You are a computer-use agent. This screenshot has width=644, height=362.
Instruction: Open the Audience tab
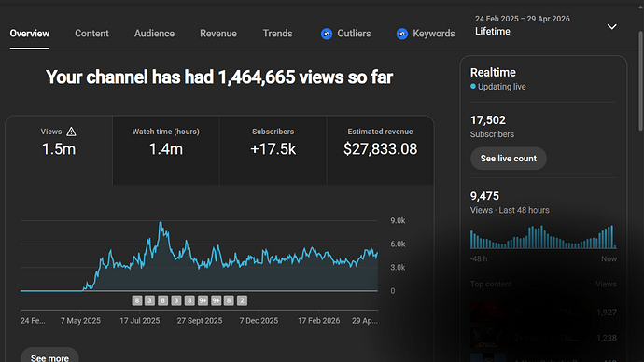pyautogui.click(x=154, y=34)
